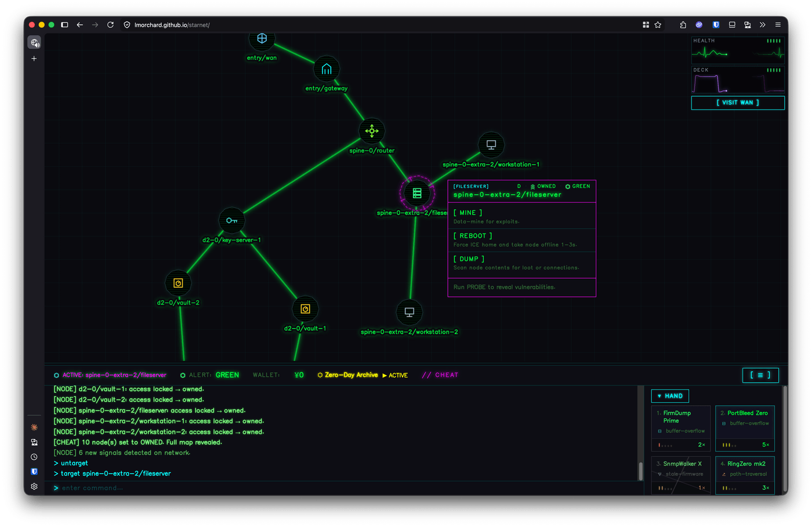The image size is (812, 527).
Task: Click the GREEN badge in fileserver panel
Action: click(x=578, y=186)
